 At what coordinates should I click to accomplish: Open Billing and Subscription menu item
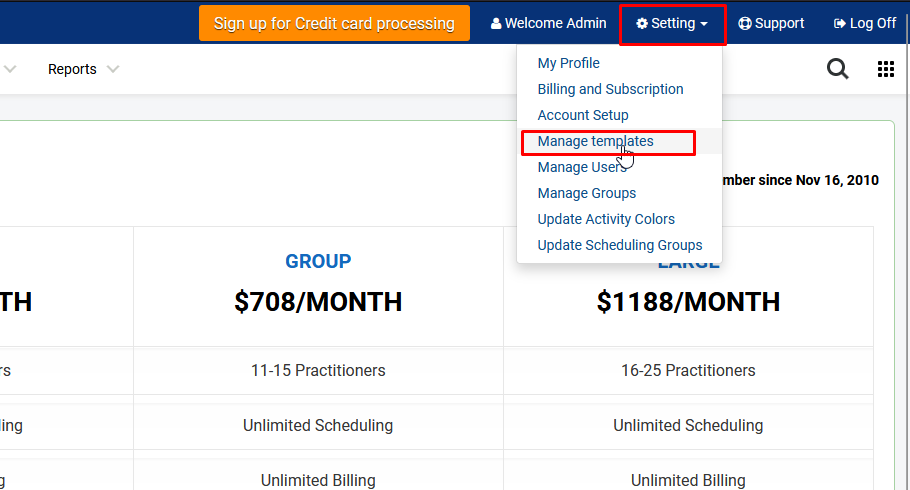pyautogui.click(x=610, y=89)
